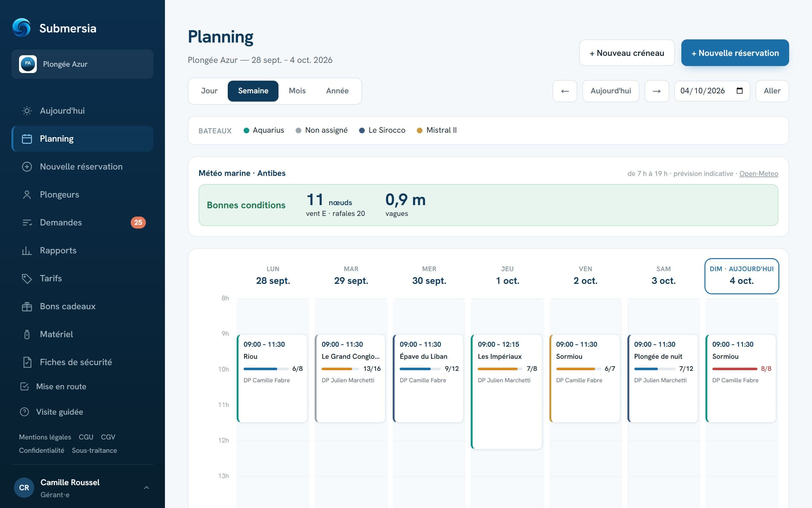
Task: Open the Plongée Azur center avatar
Action: tap(28, 64)
